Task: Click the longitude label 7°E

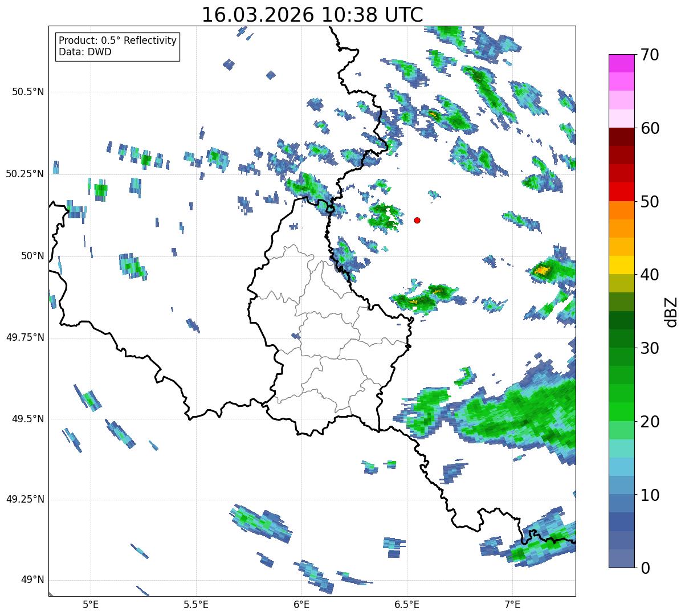Action: (x=512, y=605)
